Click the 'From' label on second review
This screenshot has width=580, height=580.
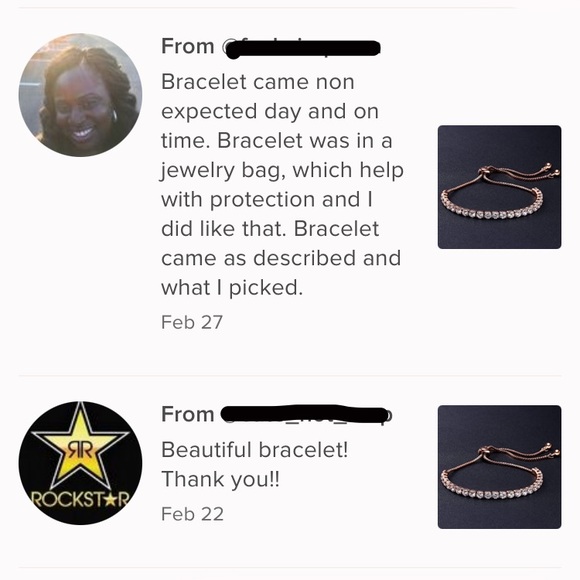click(188, 414)
